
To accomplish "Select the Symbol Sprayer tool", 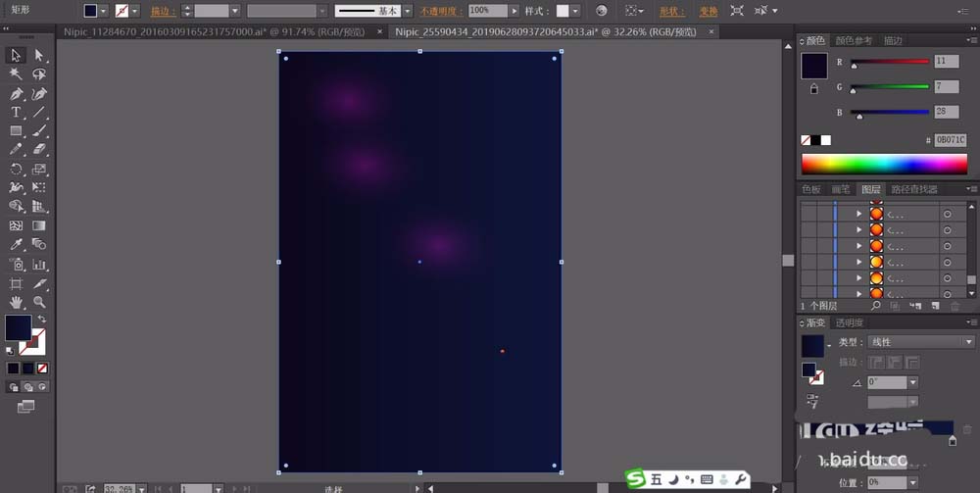I will click(16, 265).
